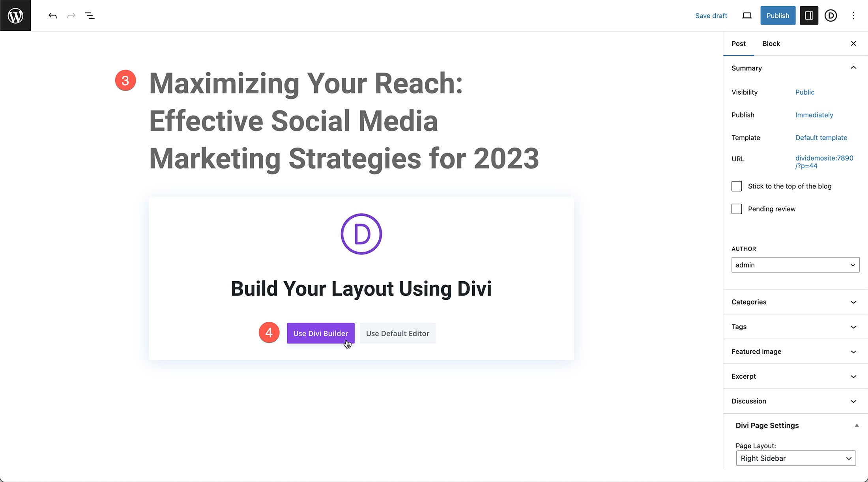Enable Pending review checkbox

click(x=736, y=208)
